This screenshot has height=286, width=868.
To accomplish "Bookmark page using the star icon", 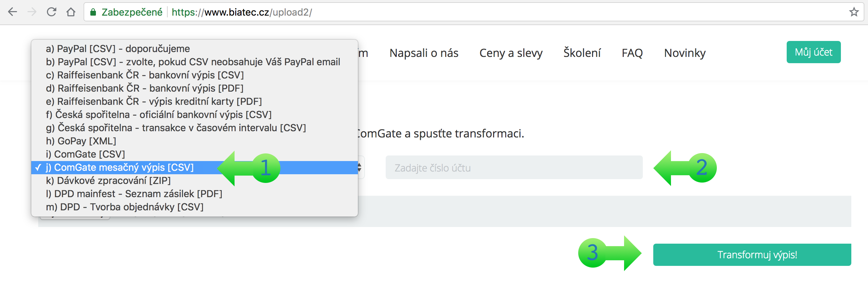I will pyautogui.click(x=854, y=12).
